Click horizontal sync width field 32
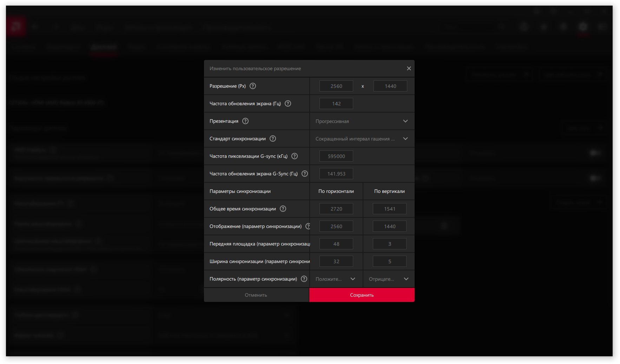Image resolution: width=620 pixels, height=364 pixels. (336, 261)
